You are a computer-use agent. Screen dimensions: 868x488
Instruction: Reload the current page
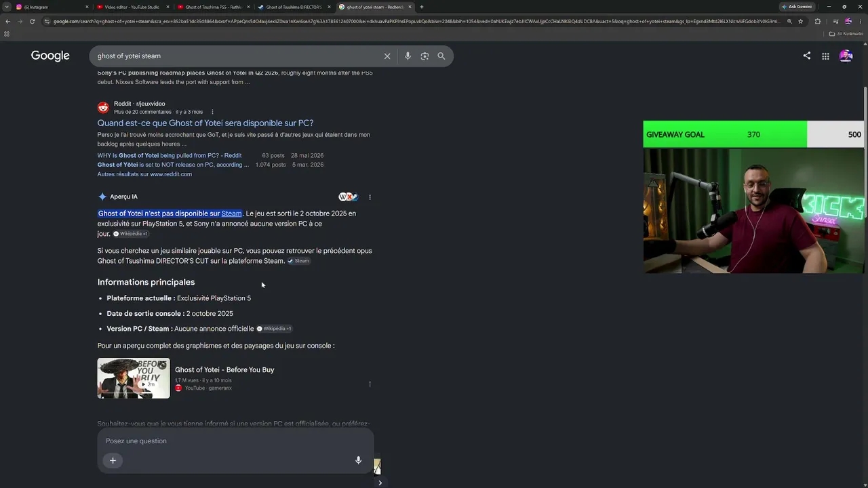[33, 21]
